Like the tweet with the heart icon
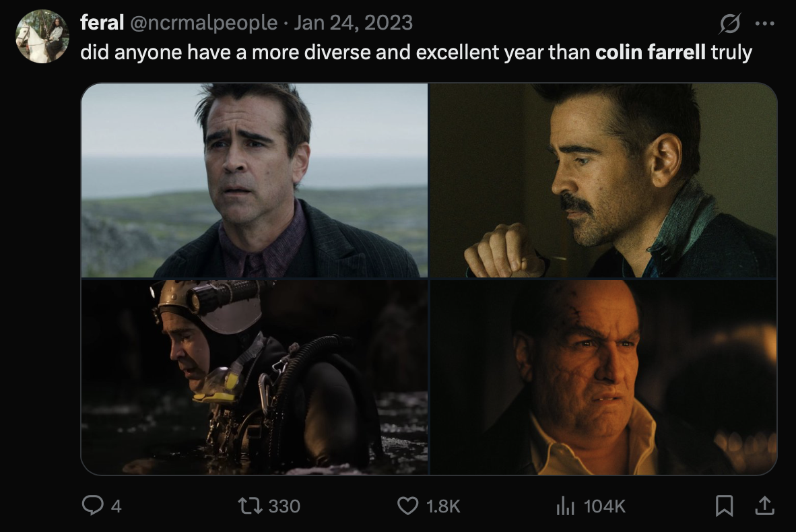This screenshot has height=532, width=796. click(x=408, y=506)
